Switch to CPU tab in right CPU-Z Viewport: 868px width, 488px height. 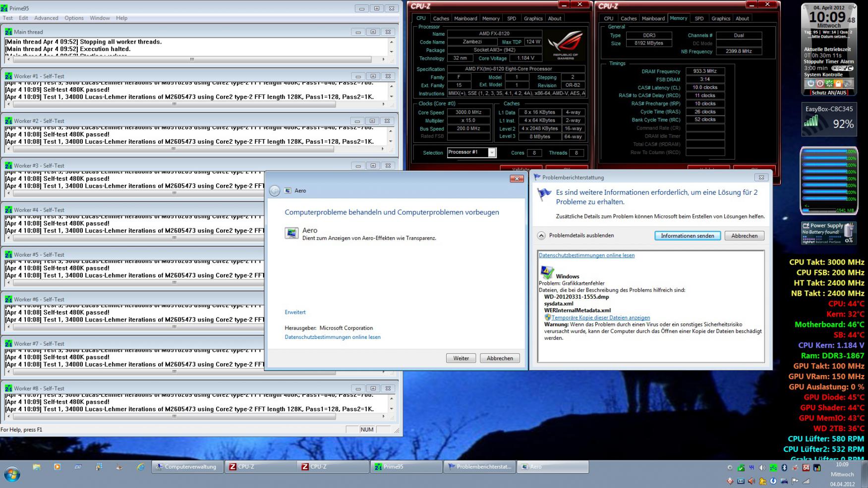point(608,18)
